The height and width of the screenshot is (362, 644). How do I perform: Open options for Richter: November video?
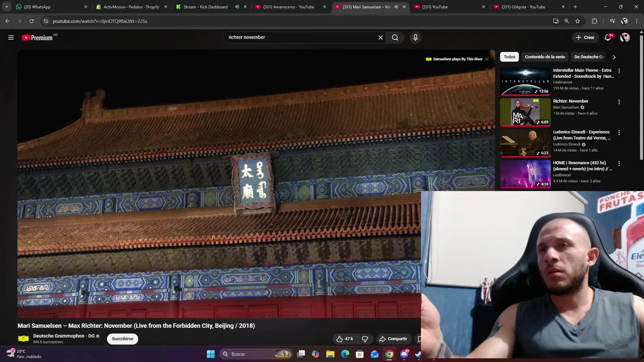619,102
